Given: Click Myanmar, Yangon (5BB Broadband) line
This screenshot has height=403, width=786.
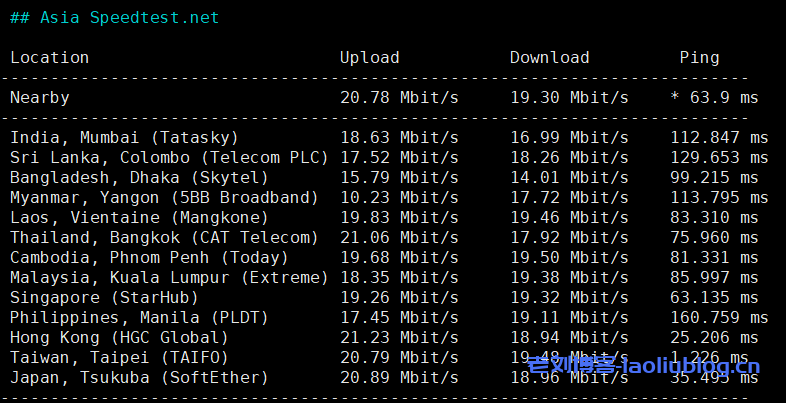Looking at the screenshot, I should pyautogui.click(x=164, y=197).
